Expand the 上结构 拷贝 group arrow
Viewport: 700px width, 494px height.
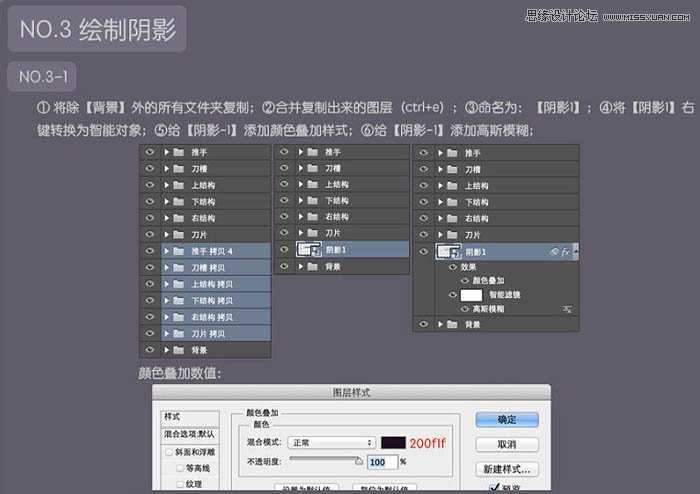tap(167, 284)
